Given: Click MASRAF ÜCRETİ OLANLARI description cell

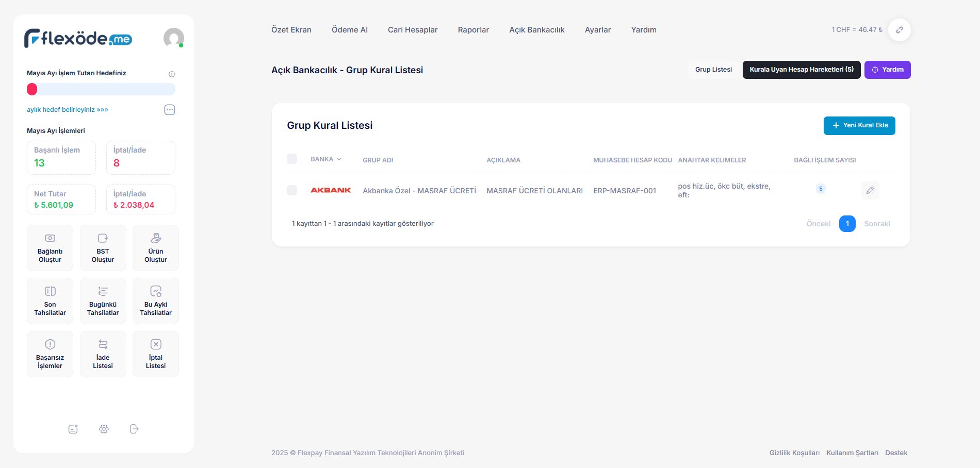Looking at the screenshot, I should (x=535, y=191).
